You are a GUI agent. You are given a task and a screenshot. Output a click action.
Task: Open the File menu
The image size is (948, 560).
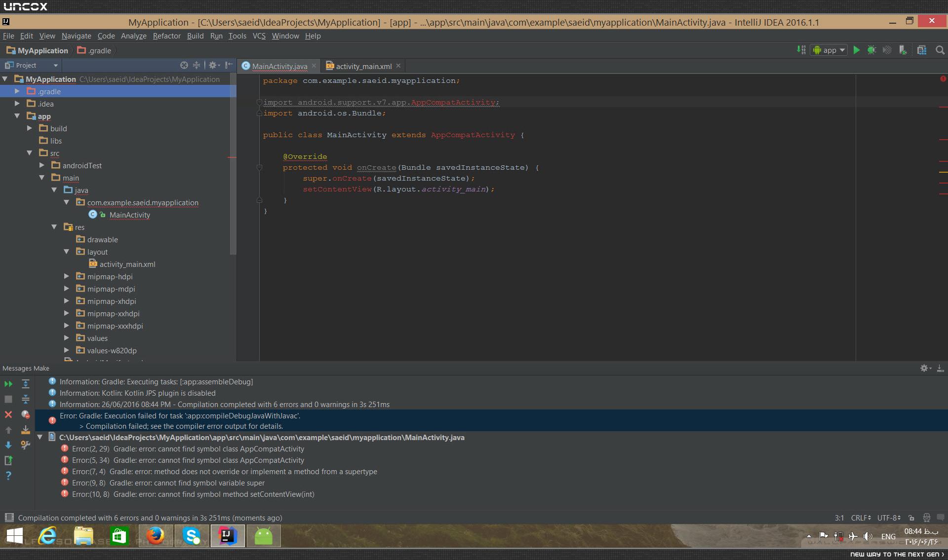click(x=8, y=36)
